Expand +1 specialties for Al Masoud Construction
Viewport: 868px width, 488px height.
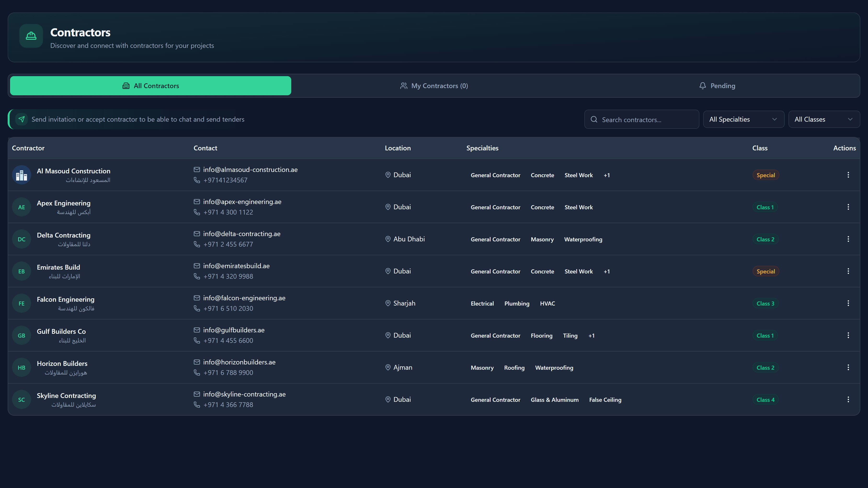click(x=606, y=175)
